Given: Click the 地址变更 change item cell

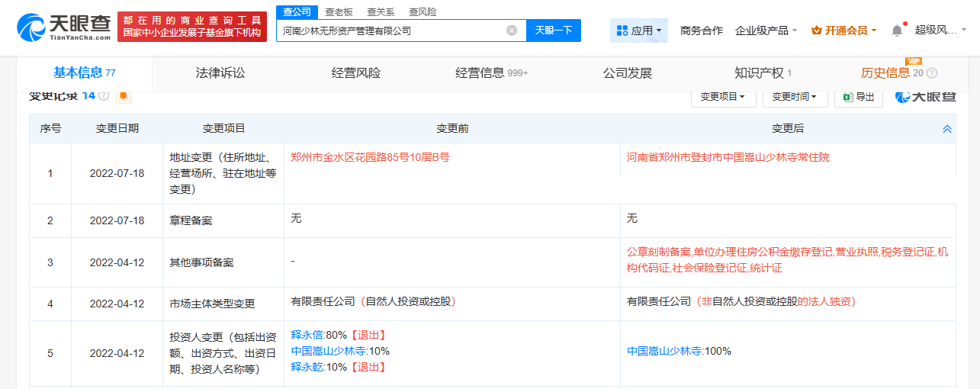Looking at the screenshot, I should [x=223, y=173].
